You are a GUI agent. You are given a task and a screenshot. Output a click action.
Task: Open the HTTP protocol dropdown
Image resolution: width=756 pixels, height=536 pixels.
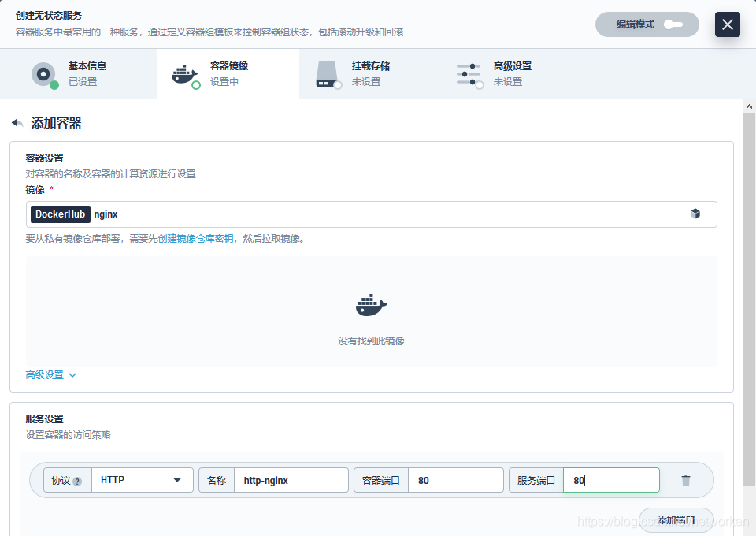[143, 480]
